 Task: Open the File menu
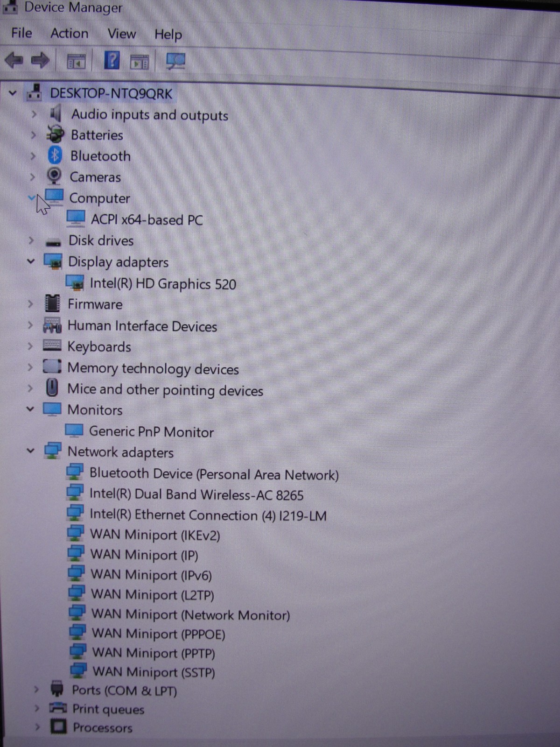21,33
